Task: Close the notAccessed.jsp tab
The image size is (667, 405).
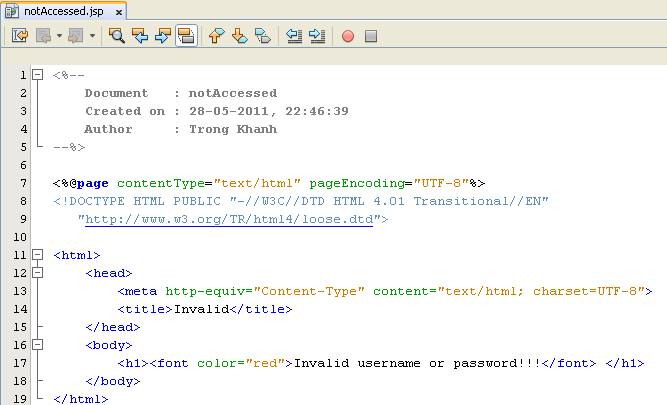Action: tap(119, 13)
